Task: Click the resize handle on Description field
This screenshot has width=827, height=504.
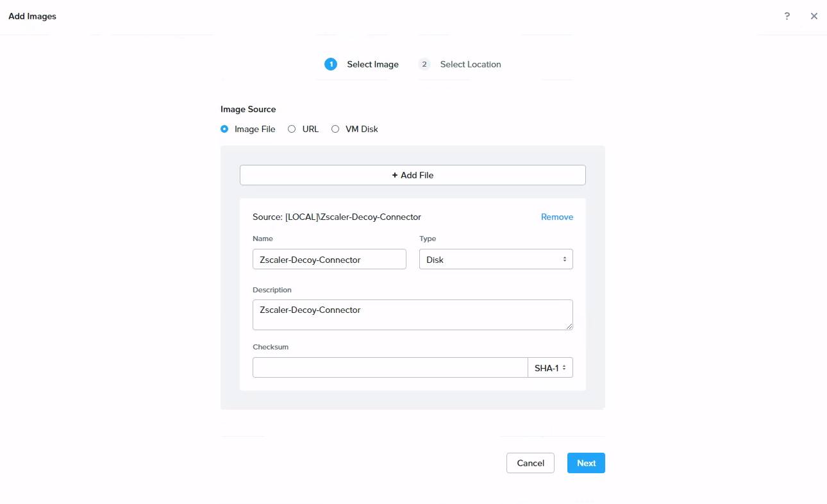Action: click(569, 327)
